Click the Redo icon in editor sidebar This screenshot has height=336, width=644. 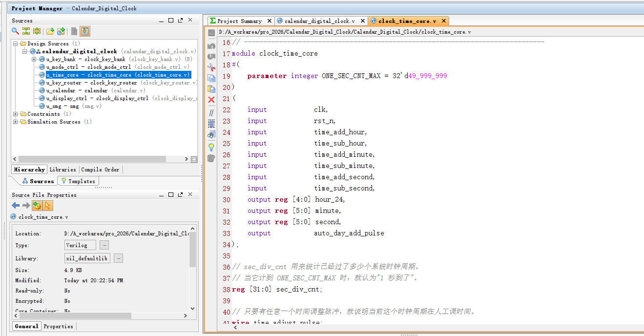(211, 57)
